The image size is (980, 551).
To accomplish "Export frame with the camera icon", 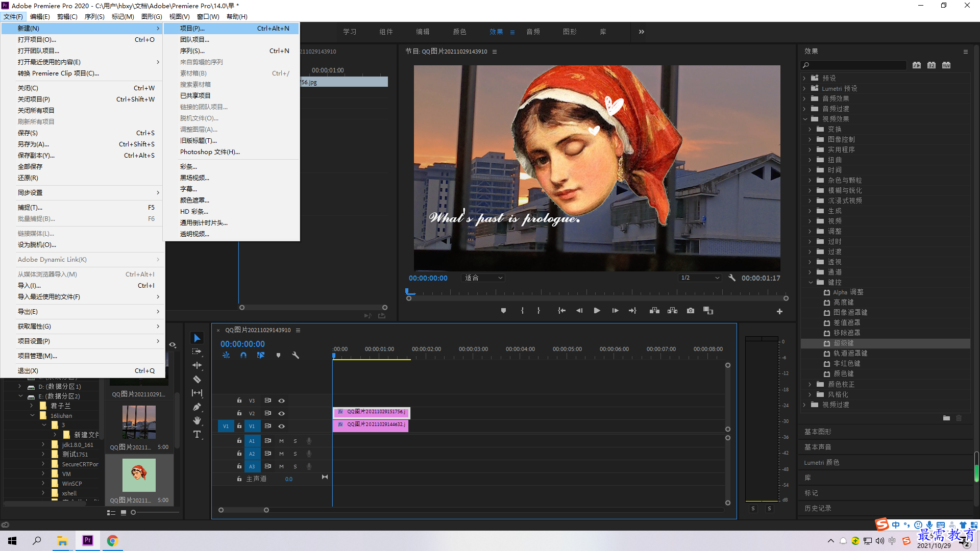I will [x=691, y=311].
